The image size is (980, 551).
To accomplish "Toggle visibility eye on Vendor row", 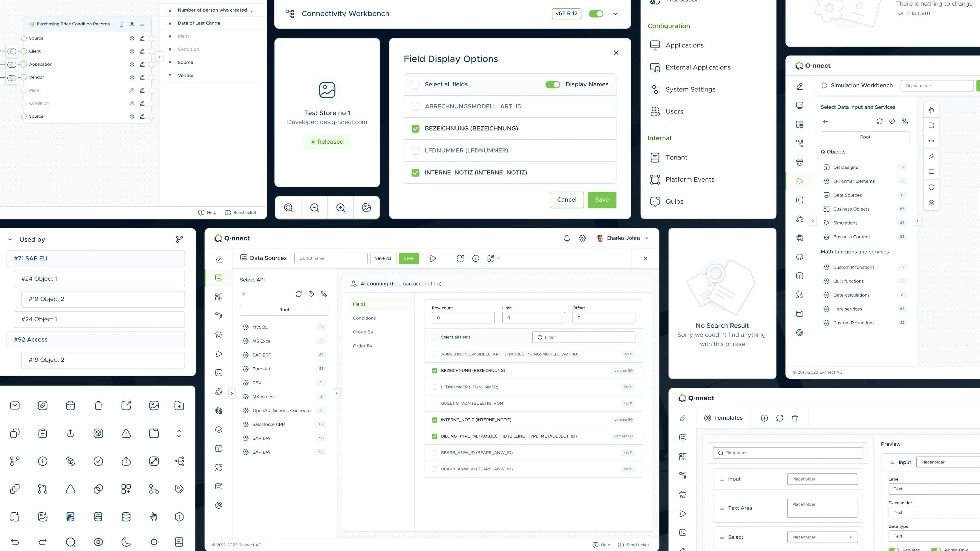I will (x=132, y=78).
